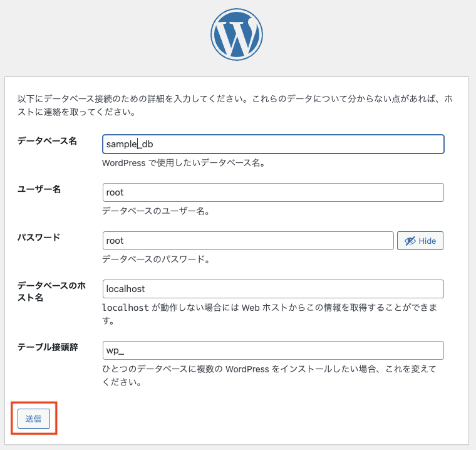Click the crossed-out eye icon beside the password
The image size is (476, 450).
point(410,241)
